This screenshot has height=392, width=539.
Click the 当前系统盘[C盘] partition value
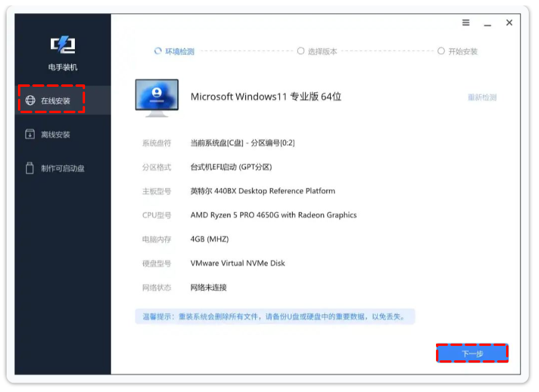243,143
